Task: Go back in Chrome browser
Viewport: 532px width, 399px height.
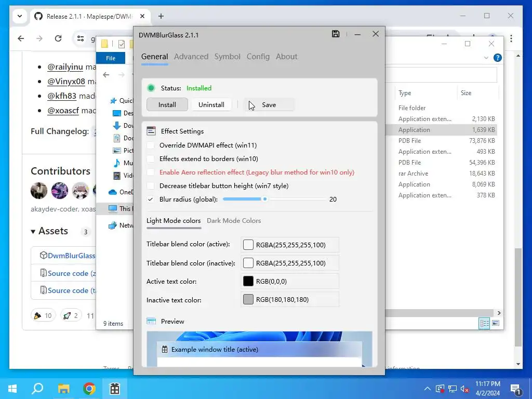Action: click(x=21, y=38)
